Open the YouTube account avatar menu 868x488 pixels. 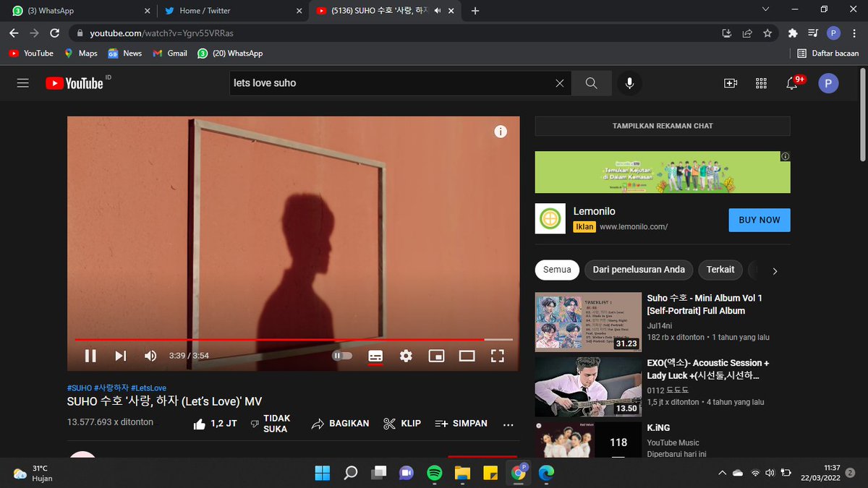click(828, 83)
